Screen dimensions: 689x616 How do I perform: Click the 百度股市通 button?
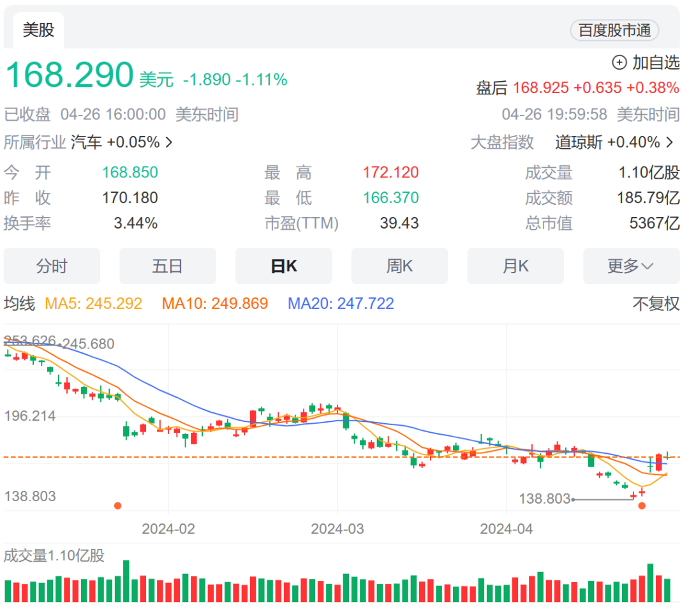pyautogui.click(x=614, y=31)
